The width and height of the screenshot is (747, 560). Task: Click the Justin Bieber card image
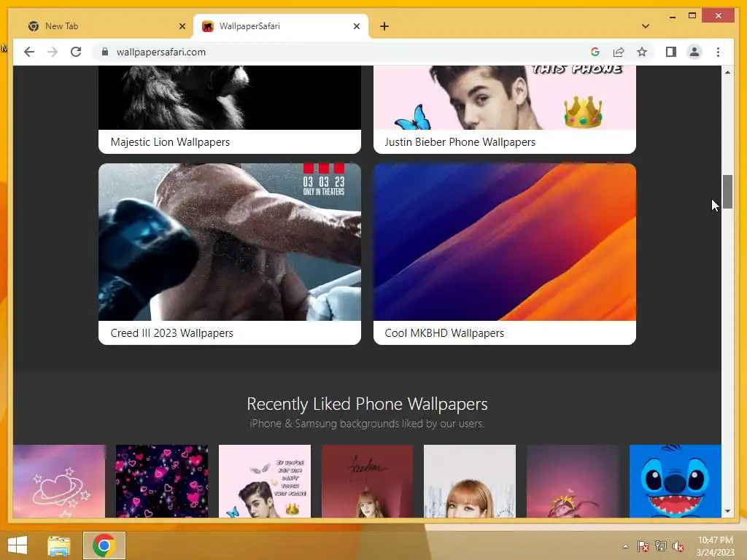(505, 98)
